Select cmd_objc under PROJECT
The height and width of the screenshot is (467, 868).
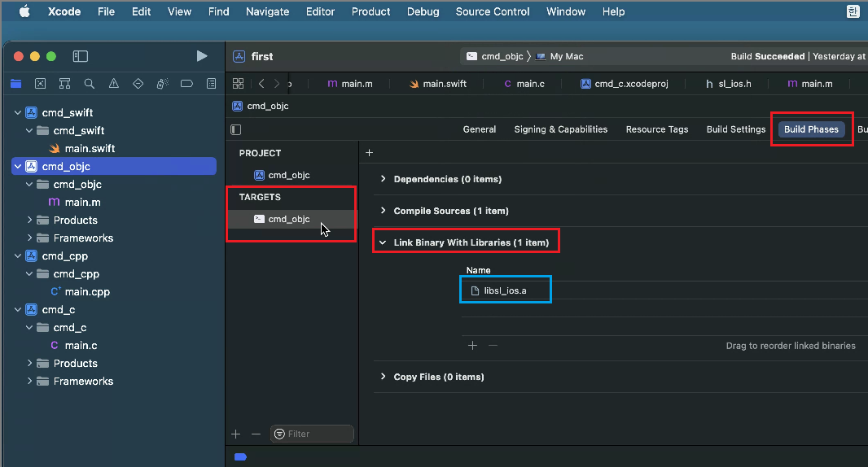pos(282,175)
